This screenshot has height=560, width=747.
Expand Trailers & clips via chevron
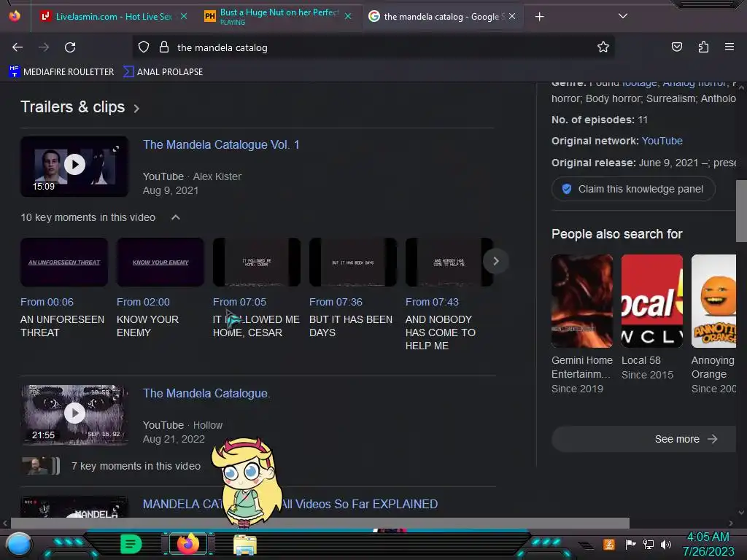point(136,109)
